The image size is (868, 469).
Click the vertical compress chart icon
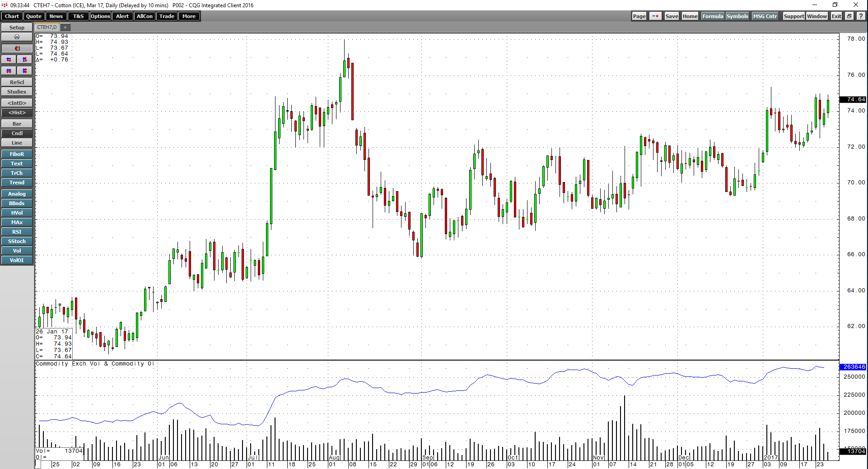(24, 71)
